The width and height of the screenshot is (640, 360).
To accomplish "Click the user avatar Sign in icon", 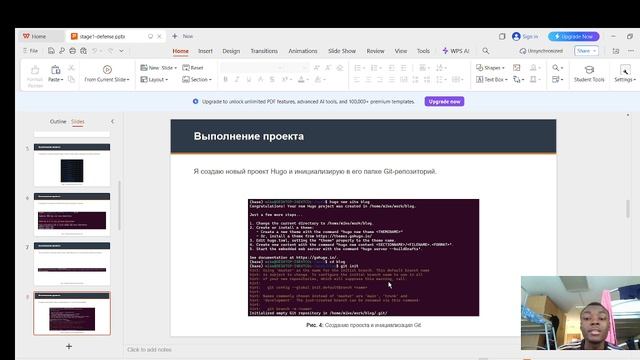I will coord(516,36).
